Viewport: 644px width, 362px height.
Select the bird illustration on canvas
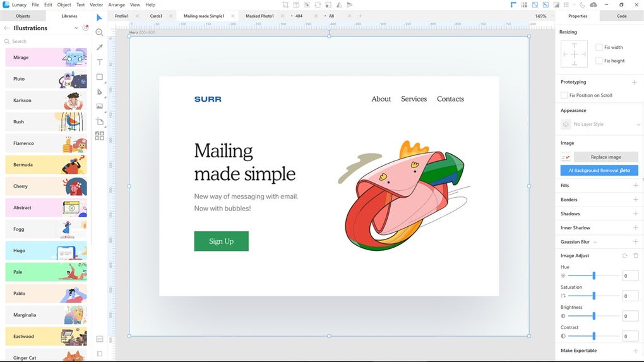[404, 196]
